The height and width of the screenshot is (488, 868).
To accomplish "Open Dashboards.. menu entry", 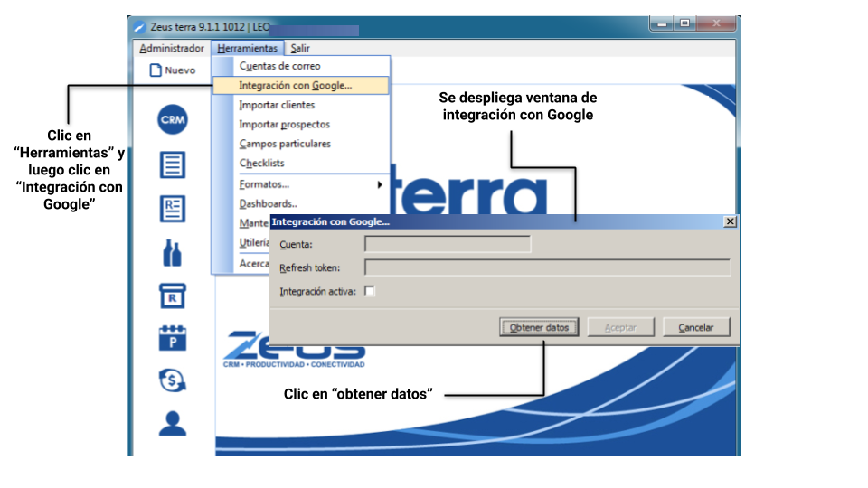I will (301, 203).
